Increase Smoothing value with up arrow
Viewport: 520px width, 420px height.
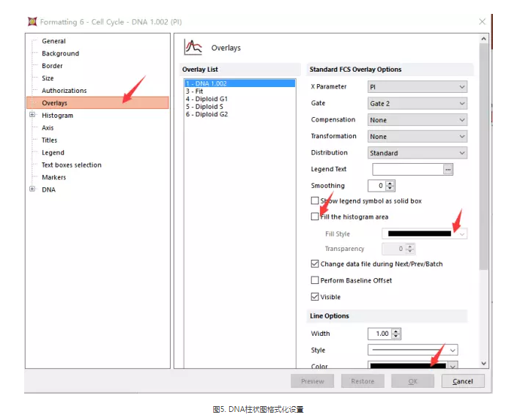[390, 183]
